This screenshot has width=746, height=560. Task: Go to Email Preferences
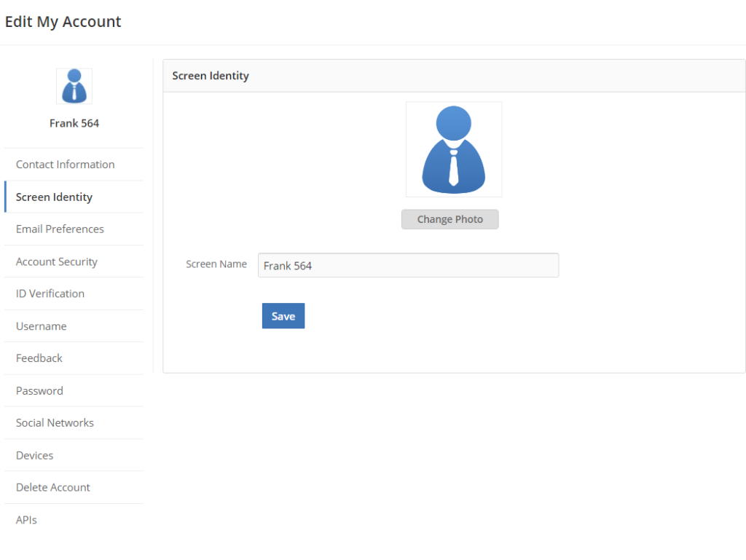coord(60,229)
